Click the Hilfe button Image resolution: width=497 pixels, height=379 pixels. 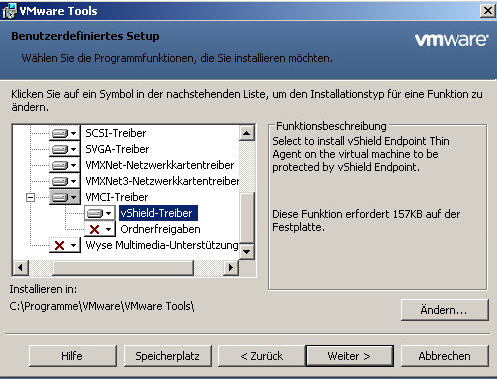(73, 356)
